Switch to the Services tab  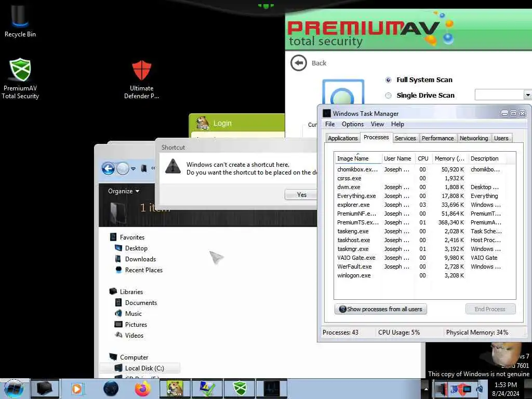coord(405,138)
